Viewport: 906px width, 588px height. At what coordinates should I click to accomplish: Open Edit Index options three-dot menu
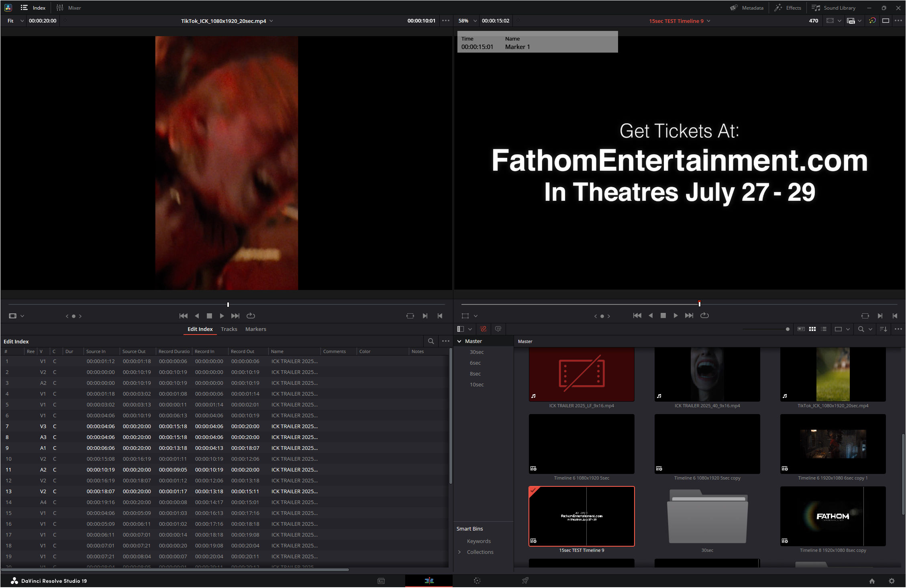pyautogui.click(x=446, y=341)
